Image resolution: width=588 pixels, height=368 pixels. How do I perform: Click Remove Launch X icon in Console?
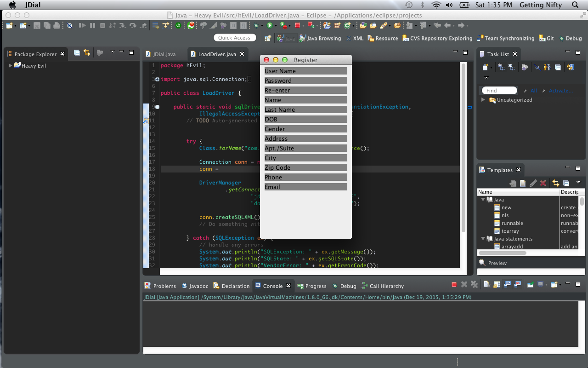point(464,285)
